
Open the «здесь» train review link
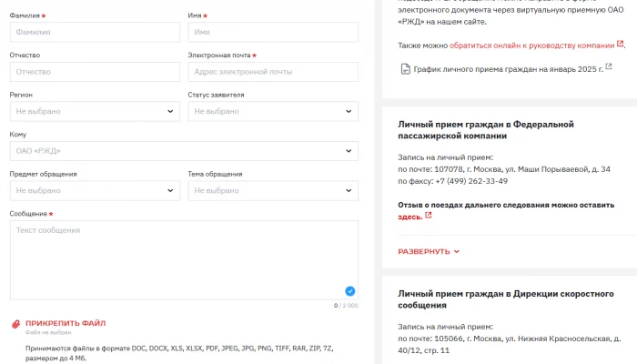point(409,217)
